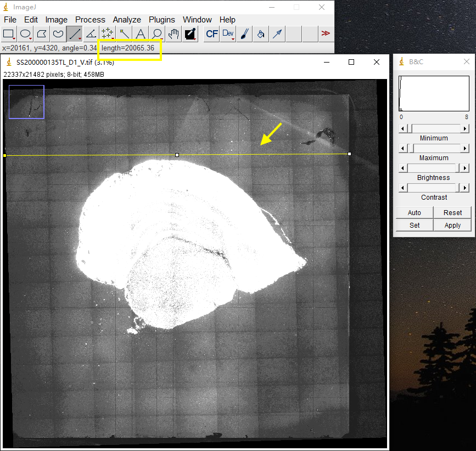
Task: Increase Maximum with right arrow
Action: tap(465, 148)
